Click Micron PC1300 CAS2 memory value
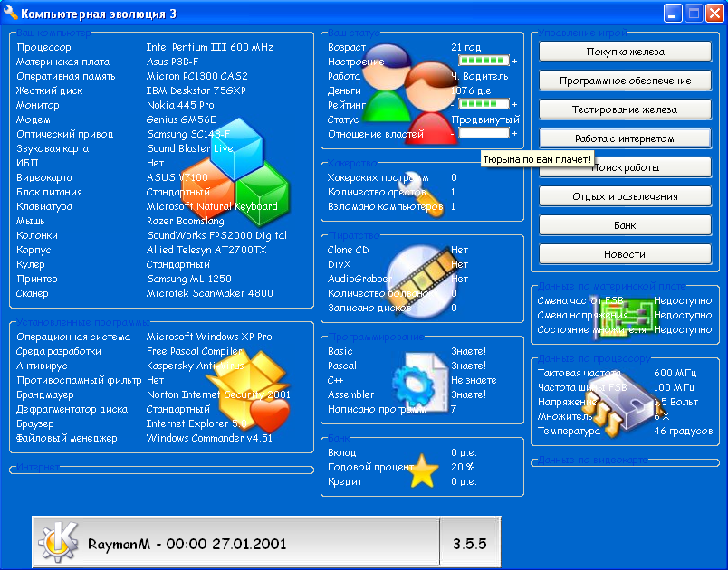The width and height of the screenshot is (728, 570). [x=196, y=76]
